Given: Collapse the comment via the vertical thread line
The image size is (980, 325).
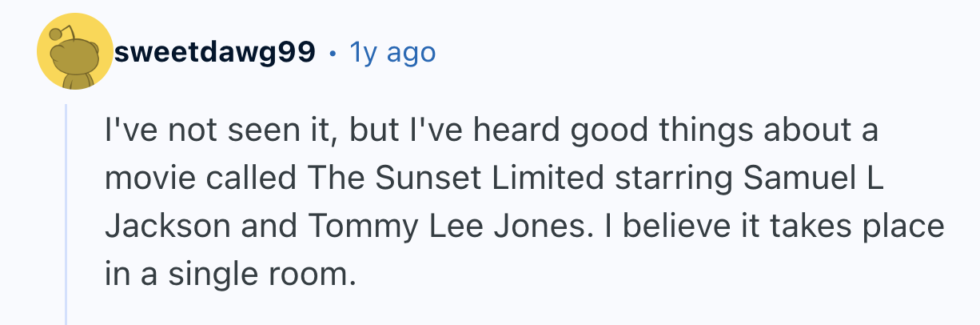Looking at the screenshot, I should (66, 216).
